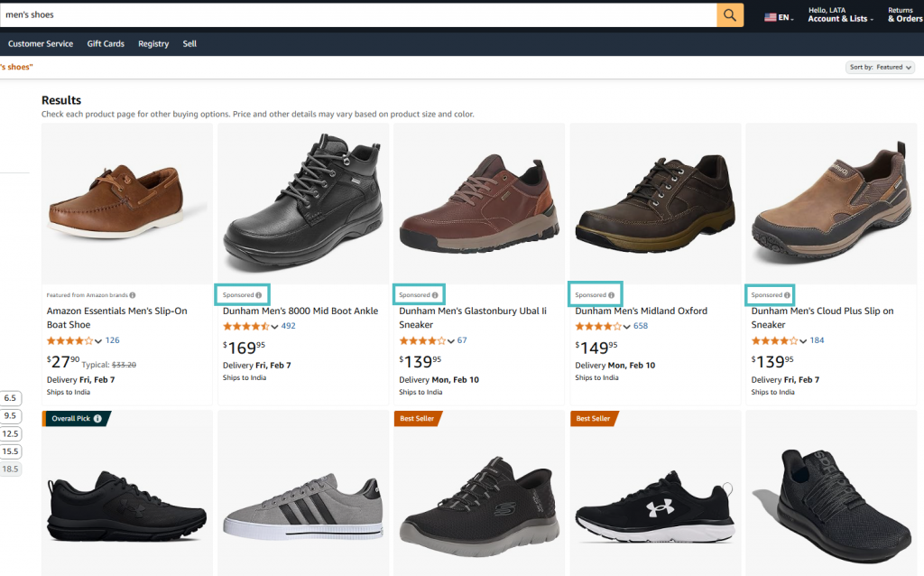Open the Sponsored info icon on Dunham 8000 Mid Boot
Screen dimensions: 924x576
coord(260,295)
